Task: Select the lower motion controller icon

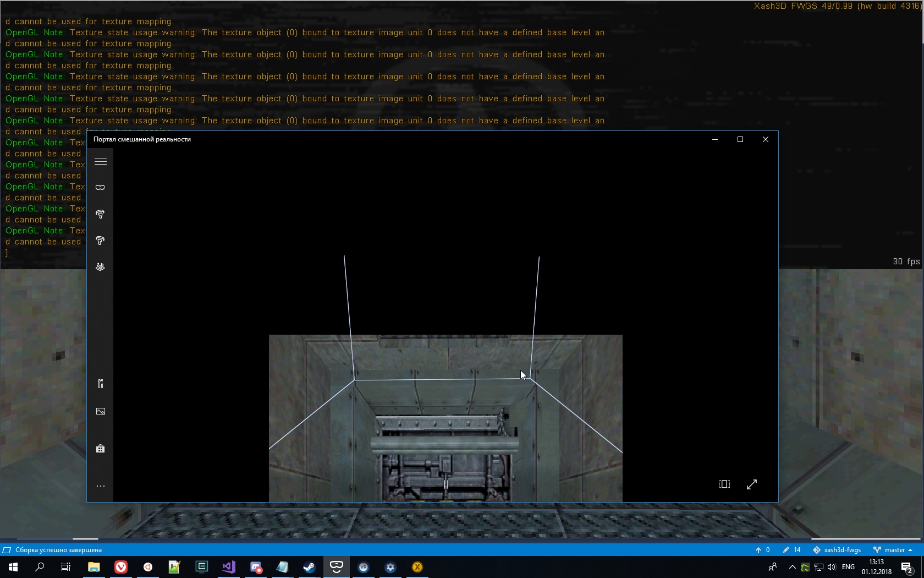Action: click(x=100, y=241)
